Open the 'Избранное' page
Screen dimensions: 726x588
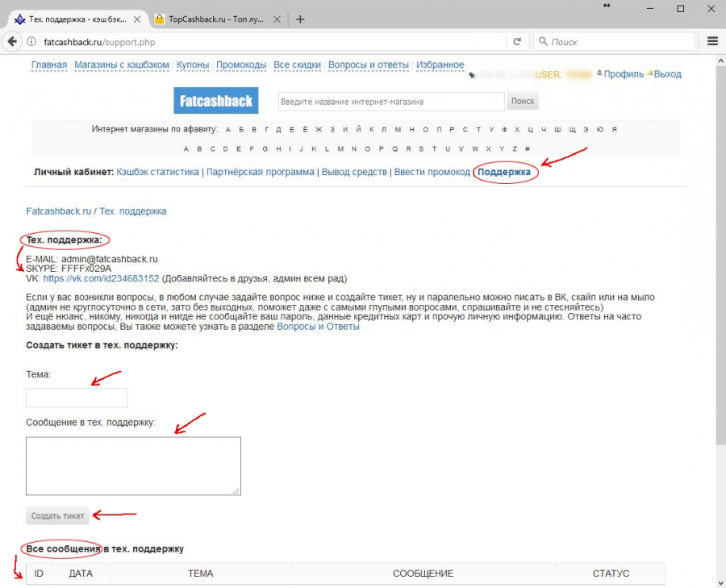coord(440,65)
